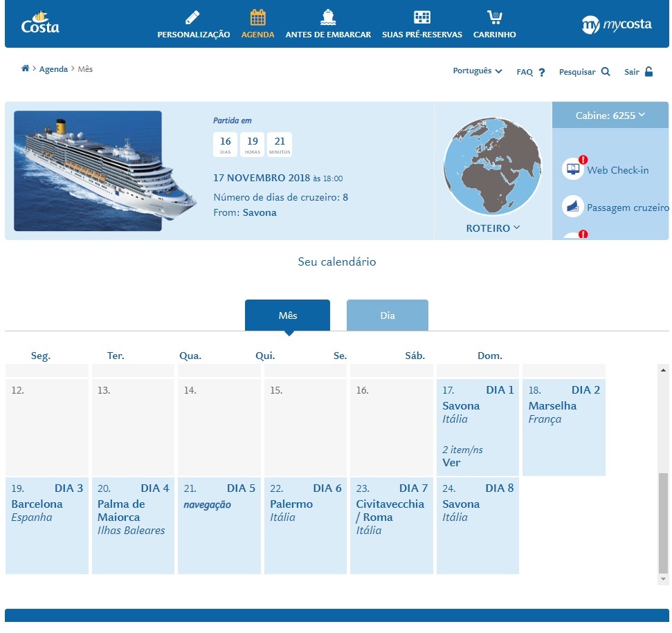Select the Mês calendar tab
672x633 pixels.
[288, 315]
